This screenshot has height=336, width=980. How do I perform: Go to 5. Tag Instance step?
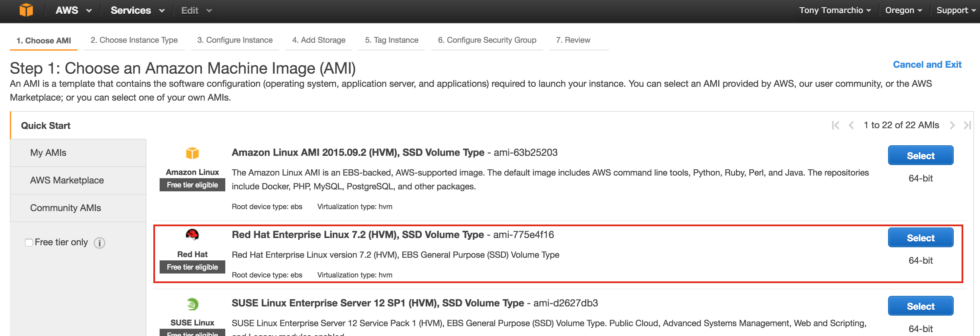pyautogui.click(x=391, y=40)
